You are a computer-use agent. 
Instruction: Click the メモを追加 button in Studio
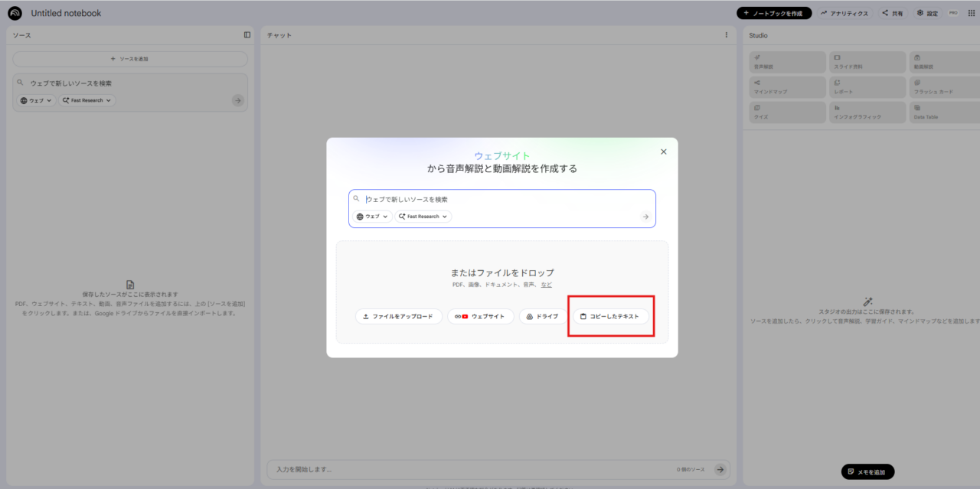point(867,471)
